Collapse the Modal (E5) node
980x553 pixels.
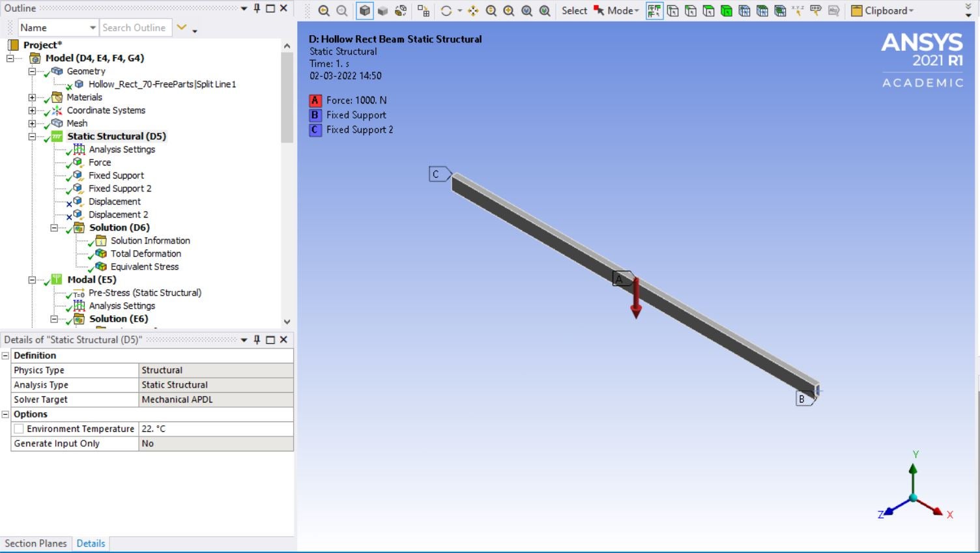pyautogui.click(x=31, y=279)
